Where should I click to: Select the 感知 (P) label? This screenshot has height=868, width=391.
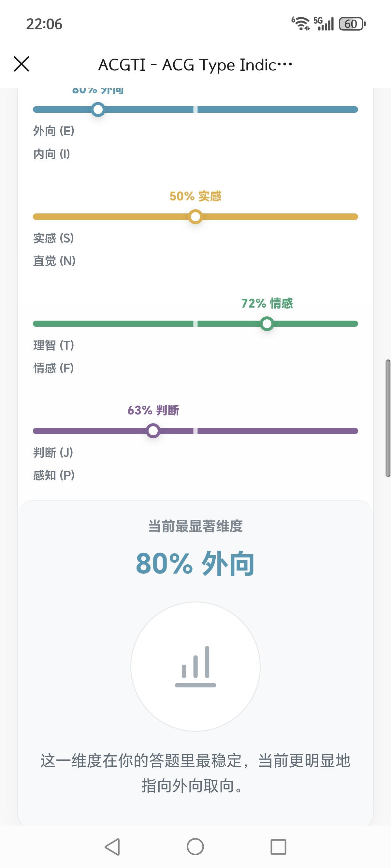(x=54, y=475)
